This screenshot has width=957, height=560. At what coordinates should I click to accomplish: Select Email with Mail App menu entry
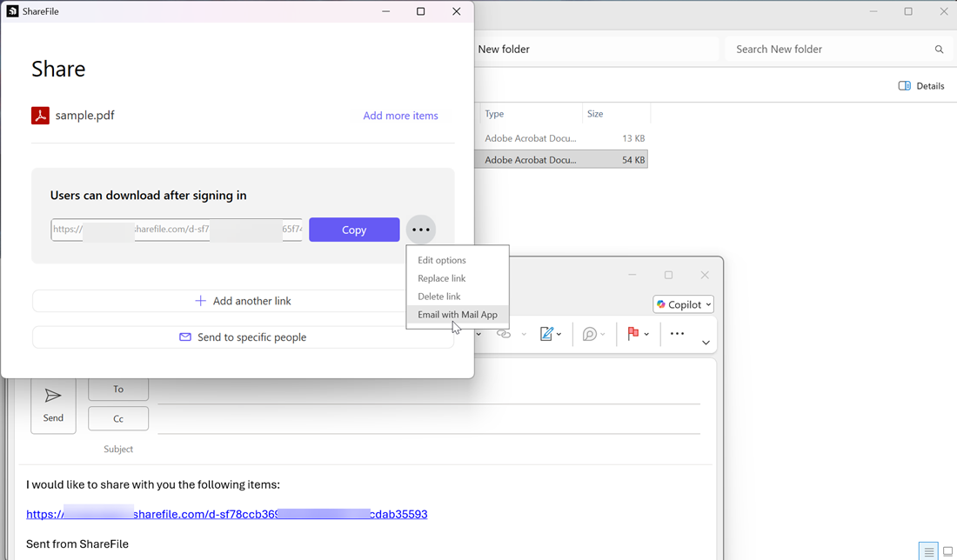pos(458,315)
